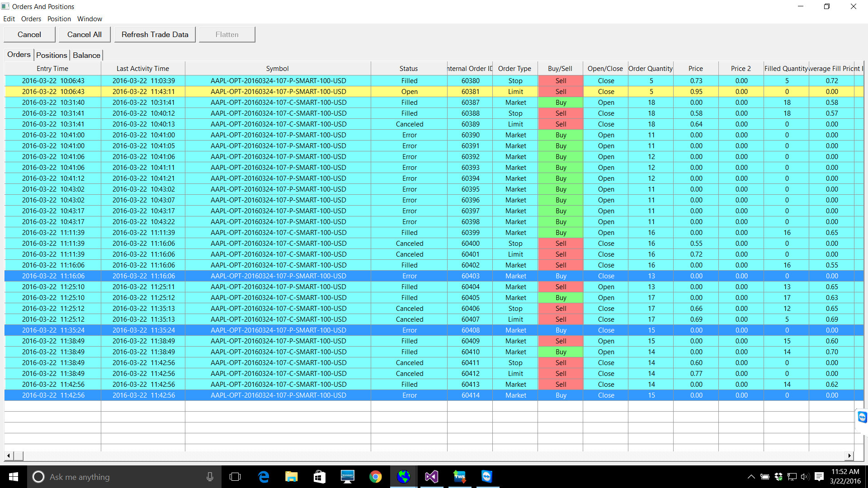The image size is (868, 488).
Task: Click the Entry Time column header
Action: click(52, 69)
